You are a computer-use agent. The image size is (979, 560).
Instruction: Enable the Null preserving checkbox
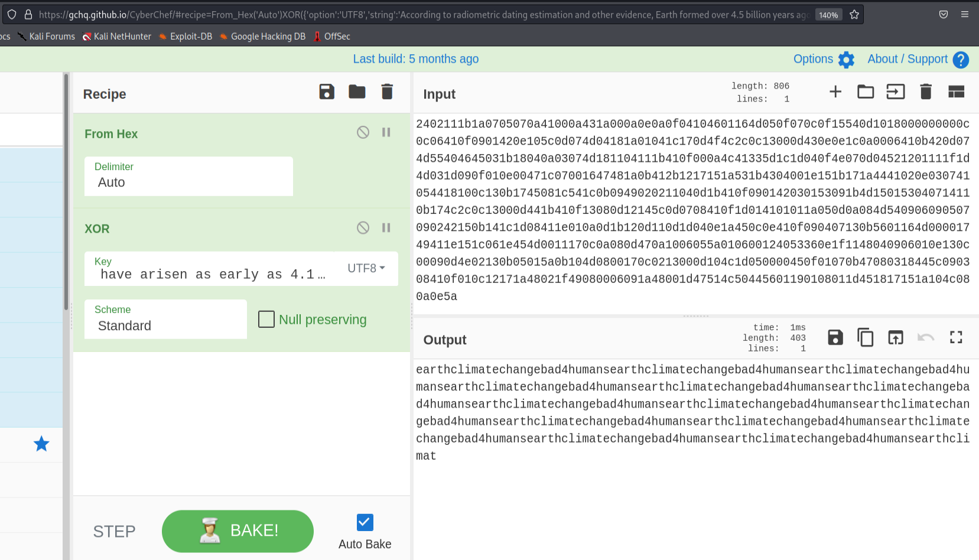(266, 320)
